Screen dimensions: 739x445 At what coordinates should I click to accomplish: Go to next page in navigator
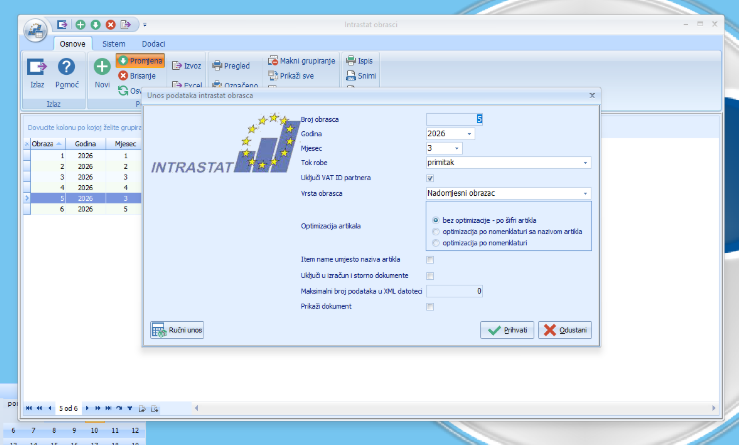(x=98, y=408)
